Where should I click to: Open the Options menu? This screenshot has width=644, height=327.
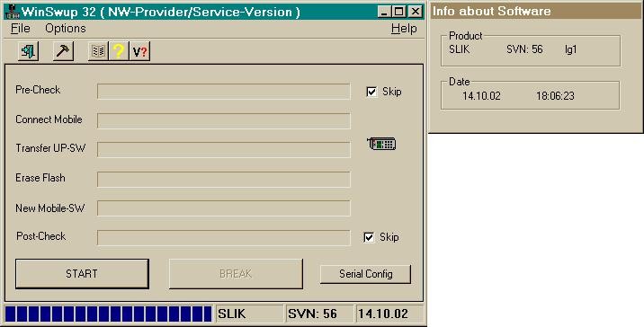66,29
